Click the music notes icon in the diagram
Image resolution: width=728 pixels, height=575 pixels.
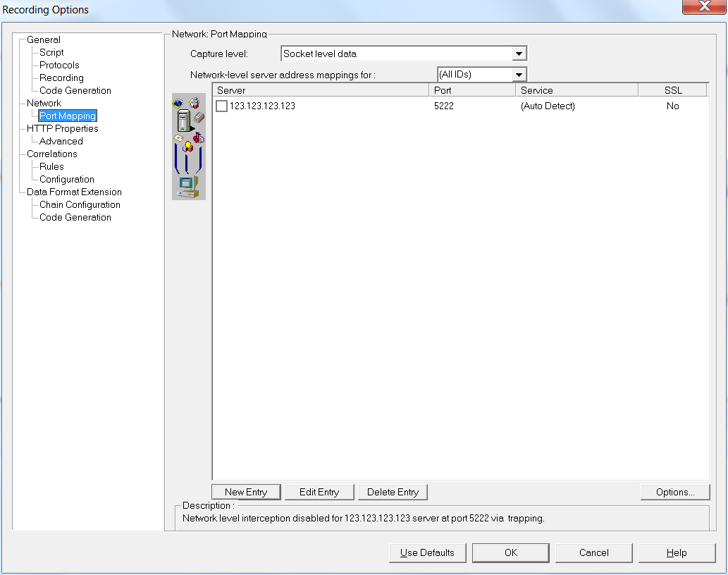pyautogui.click(x=199, y=138)
